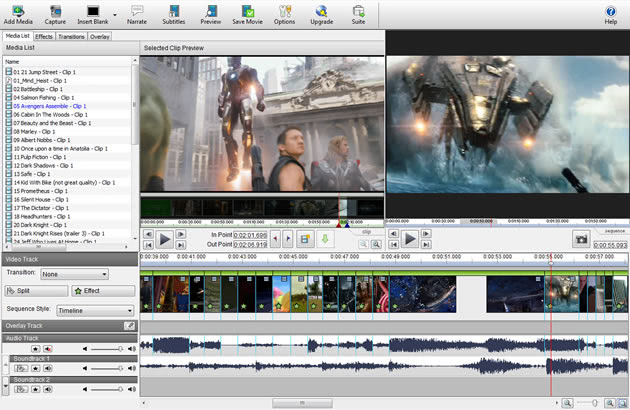Switch to the Effects tab
The height and width of the screenshot is (410, 630).
44,37
